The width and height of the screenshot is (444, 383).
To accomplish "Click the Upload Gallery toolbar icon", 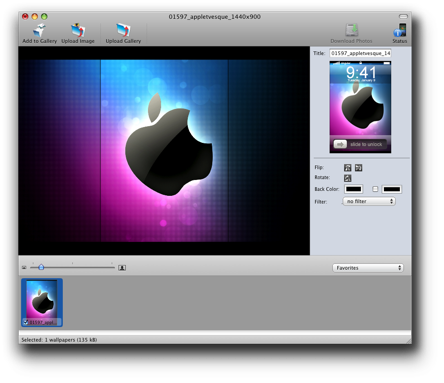I will (x=123, y=33).
